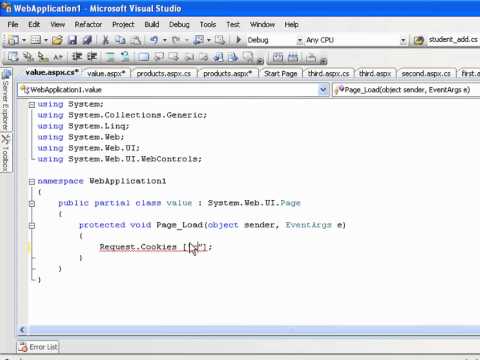The width and height of the screenshot is (480, 360).
Task: Switch to the Start Page tab
Action: coord(281,73)
